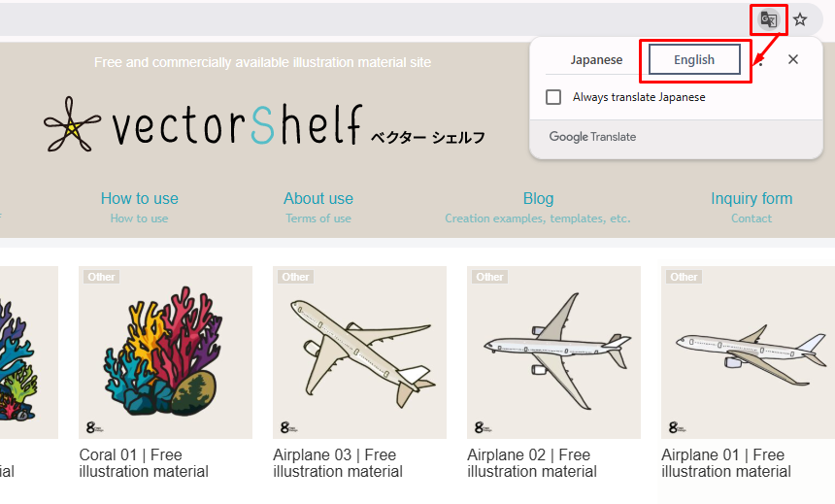Screen dimensions: 835x504
Task: Click the Google Translate icon in address bar
Action: [768, 19]
